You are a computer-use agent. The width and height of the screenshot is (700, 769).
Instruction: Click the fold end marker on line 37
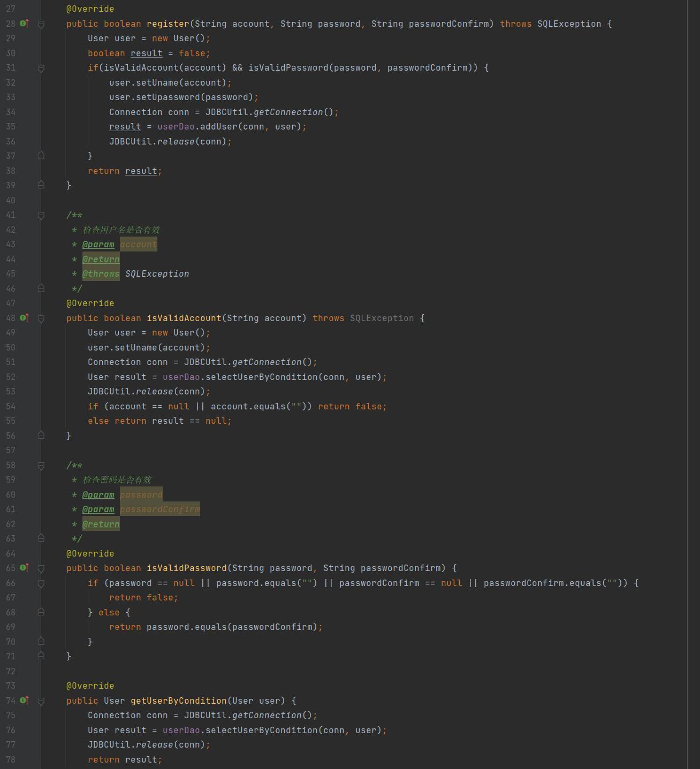coord(41,156)
